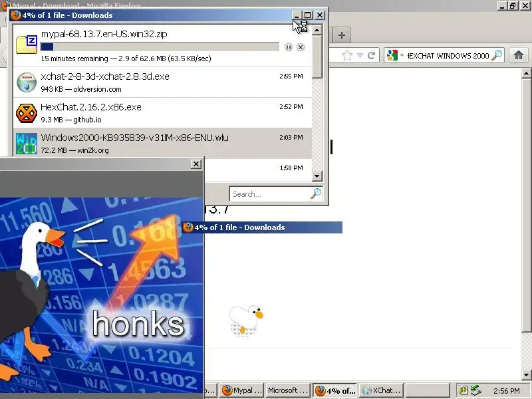Select the 1:58 PM download row
The height and width of the screenshot is (399, 532).
pyautogui.click(x=258, y=170)
